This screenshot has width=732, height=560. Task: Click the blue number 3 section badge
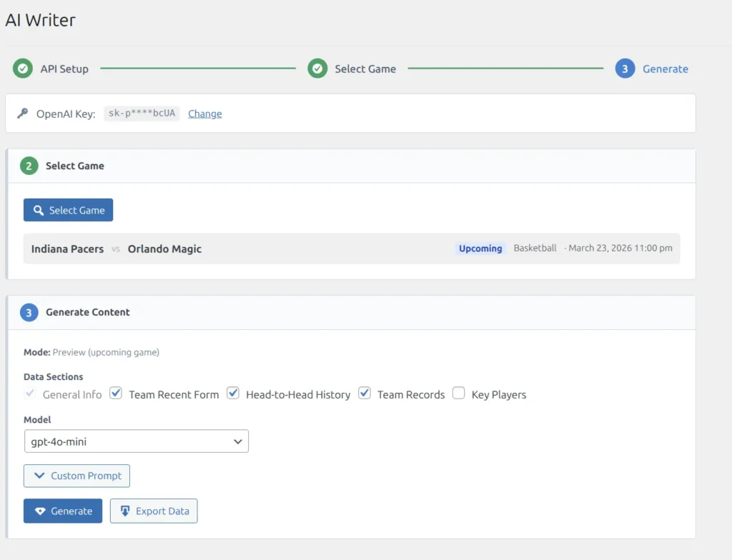tap(29, 312)
